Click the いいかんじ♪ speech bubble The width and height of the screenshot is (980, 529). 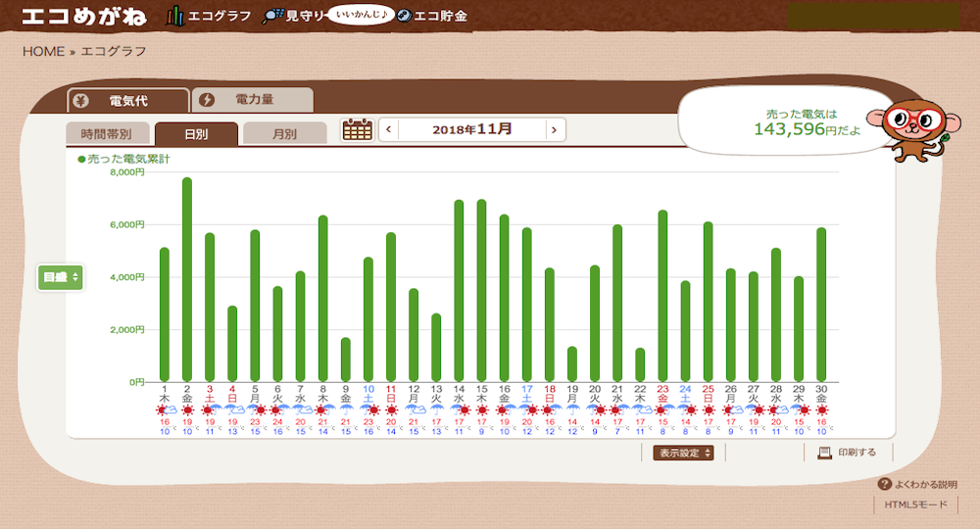(362, 15)
